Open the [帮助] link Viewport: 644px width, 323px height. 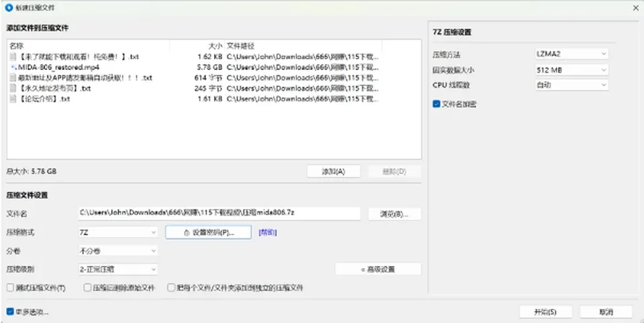pos(268,232)
